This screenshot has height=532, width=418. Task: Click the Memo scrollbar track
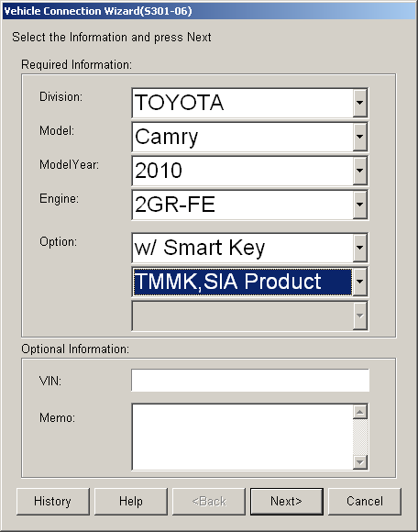pyautogui.click(x=360, y=438)
